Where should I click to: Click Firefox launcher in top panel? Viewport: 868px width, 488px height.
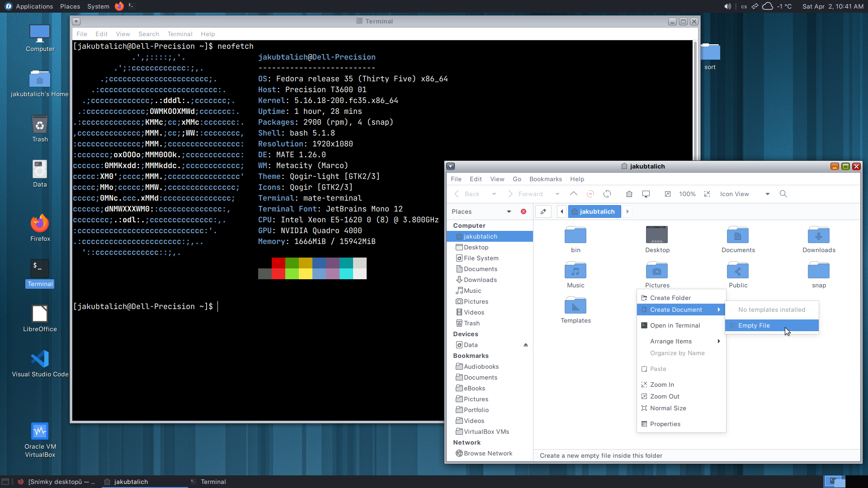pos(119,6)
